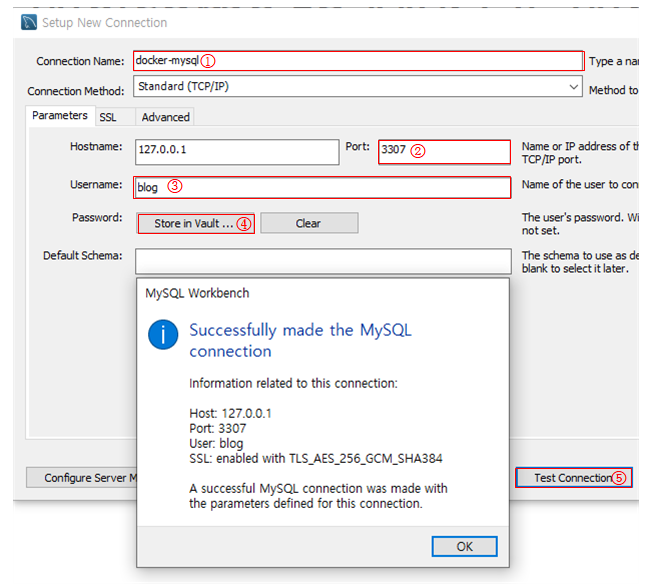Viewport: 670px width, 588px height.
Task: Click the 'Port:' label
Action: [x=357, y=147]
